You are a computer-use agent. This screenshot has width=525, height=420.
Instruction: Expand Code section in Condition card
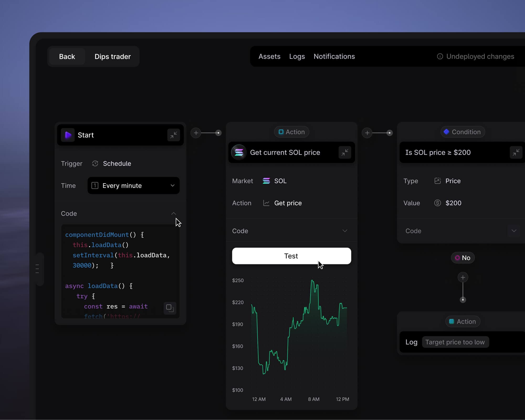click(x=514, y=231)
